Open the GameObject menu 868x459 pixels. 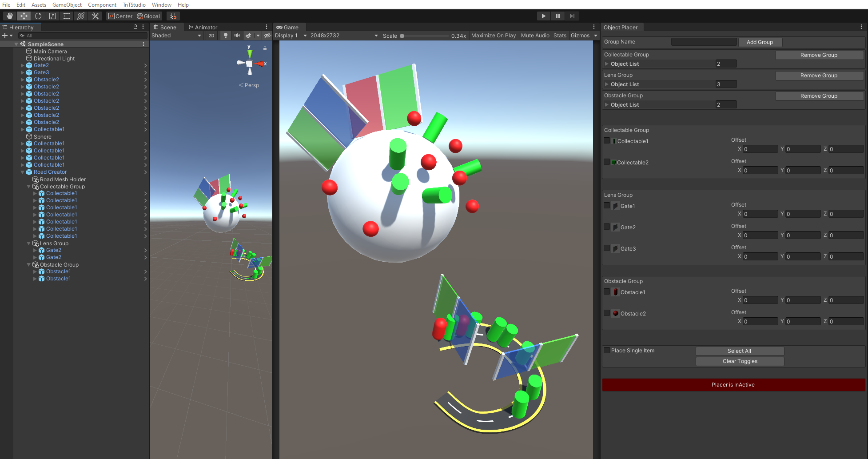[67, 5]
